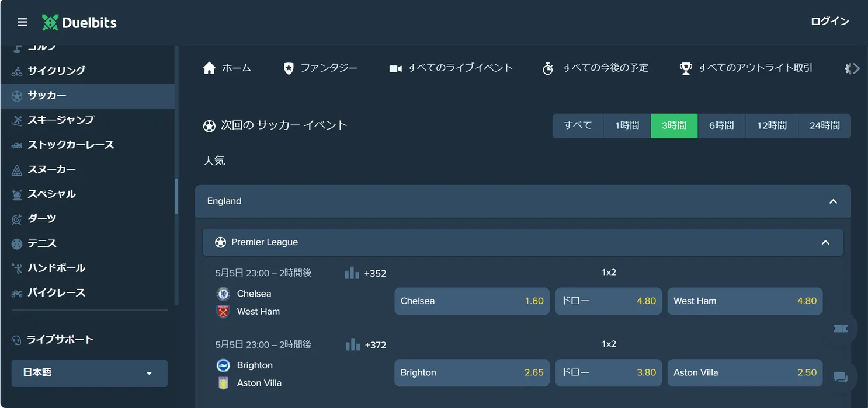Click the Duelbits logo
Screen dimensions: 868x408
pos(79,23)
